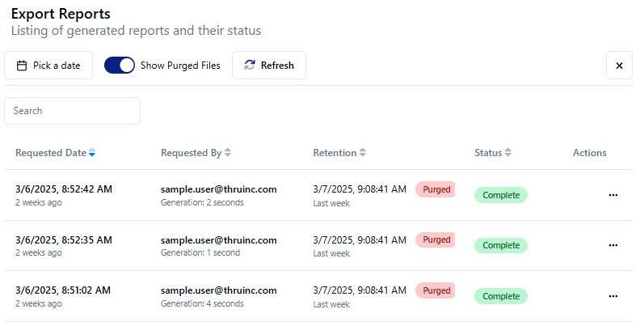The width and height of the screenshot is (644, 322).
Task: Click the circular arrows Refresh icon
Action: [250, 66]
